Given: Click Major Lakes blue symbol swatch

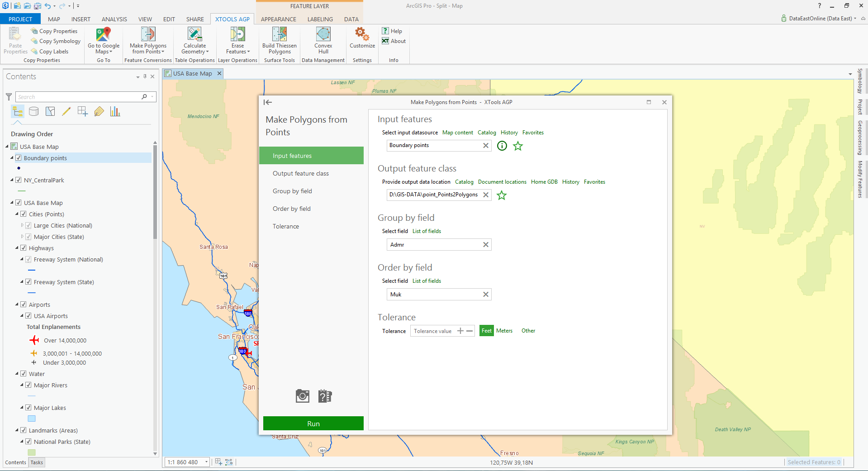Looking at the screenshot, I should click(x=32, y=419).
